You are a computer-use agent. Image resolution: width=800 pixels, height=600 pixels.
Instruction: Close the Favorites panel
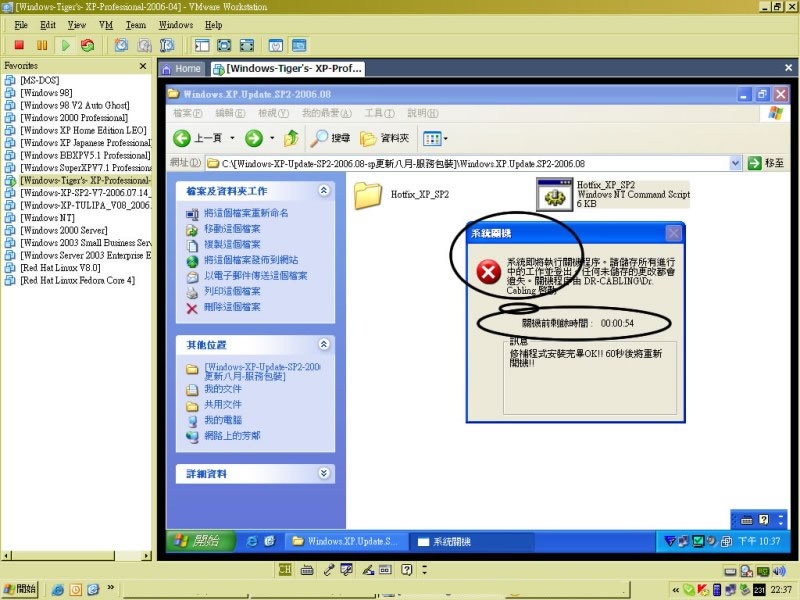pos(143,66)
